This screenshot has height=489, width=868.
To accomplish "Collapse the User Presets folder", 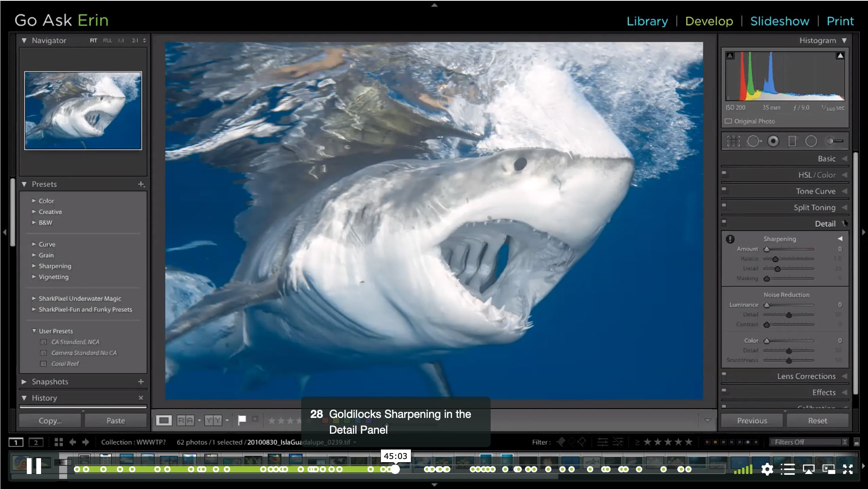I will point(34,331).
